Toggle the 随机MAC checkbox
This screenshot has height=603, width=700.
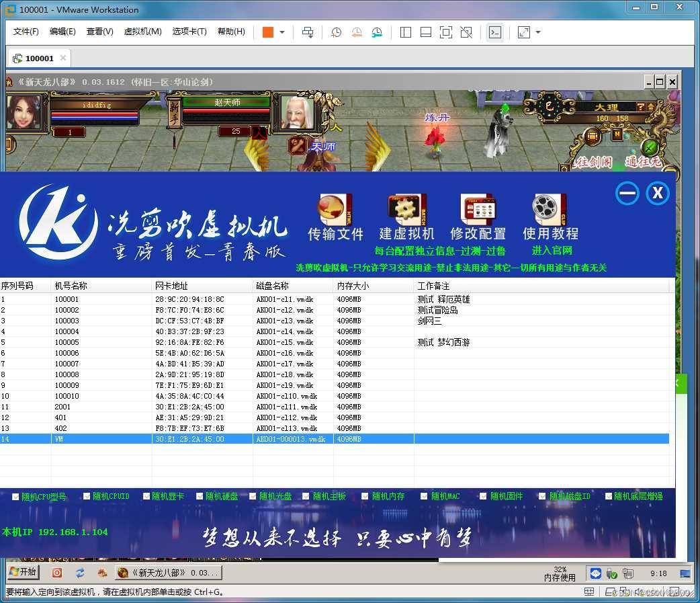pyautogui.click(x=424, y=496)
